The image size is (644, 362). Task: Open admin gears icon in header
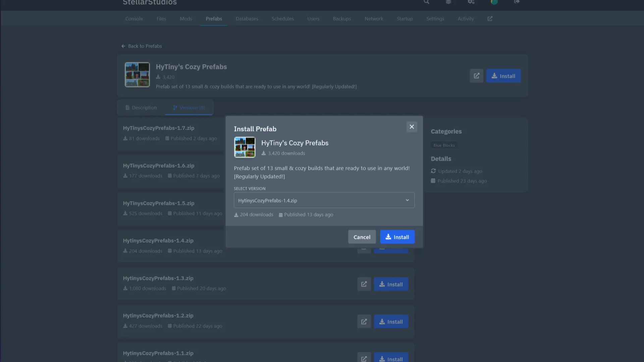click(471, 2)
